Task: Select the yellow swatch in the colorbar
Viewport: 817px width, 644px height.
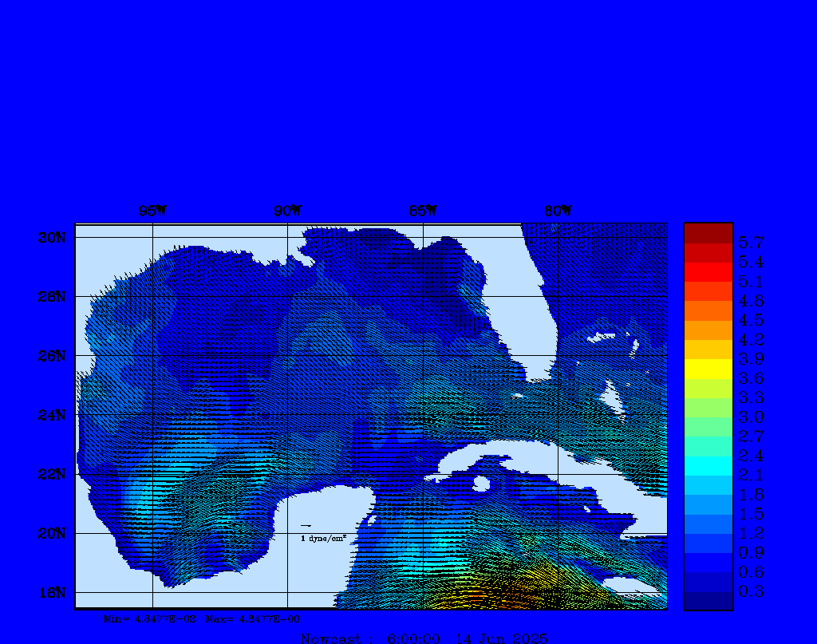Action: (x=708, y=369)
